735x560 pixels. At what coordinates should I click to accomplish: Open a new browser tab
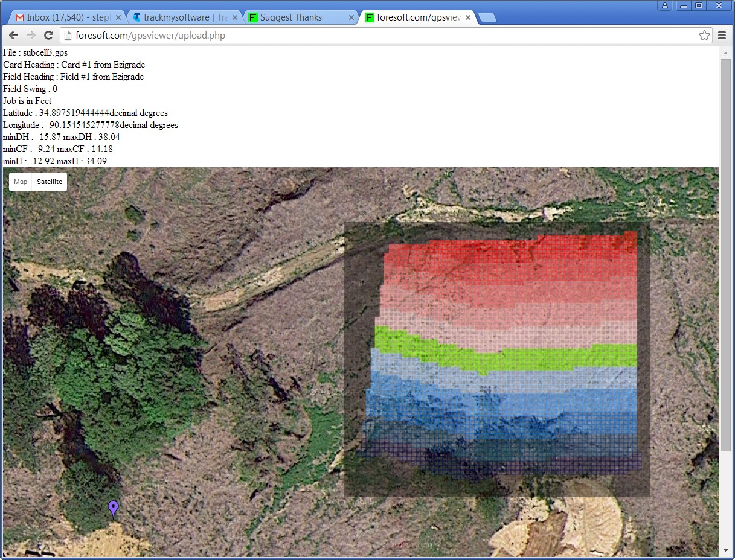click(487, 17)
